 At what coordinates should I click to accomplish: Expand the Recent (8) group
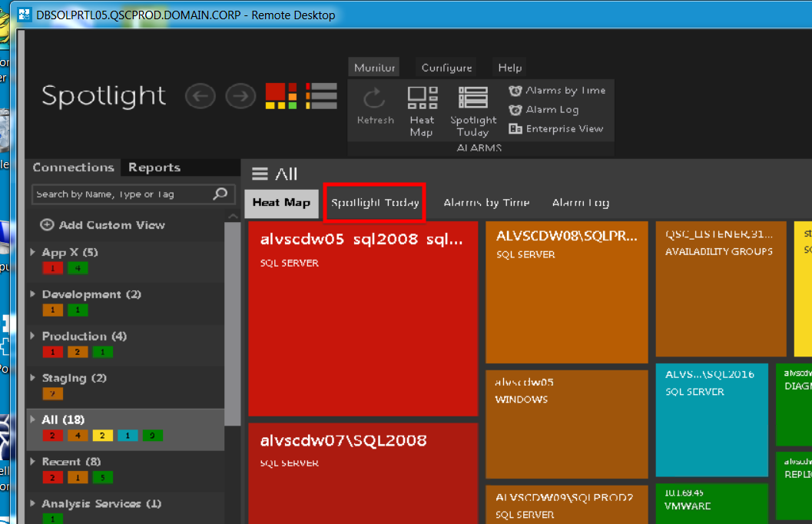(x=32, y=461)
